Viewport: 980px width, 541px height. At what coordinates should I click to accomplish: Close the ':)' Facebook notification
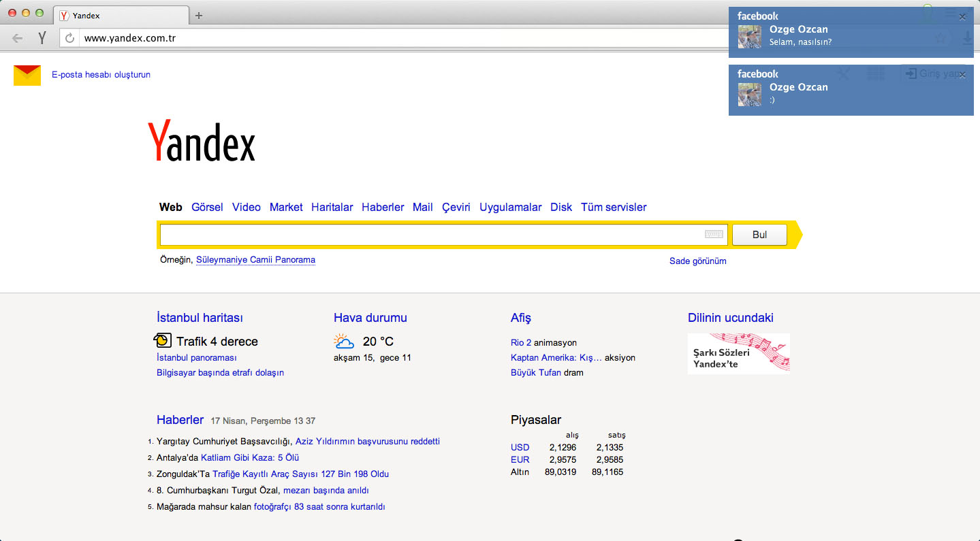pos(962,75)
